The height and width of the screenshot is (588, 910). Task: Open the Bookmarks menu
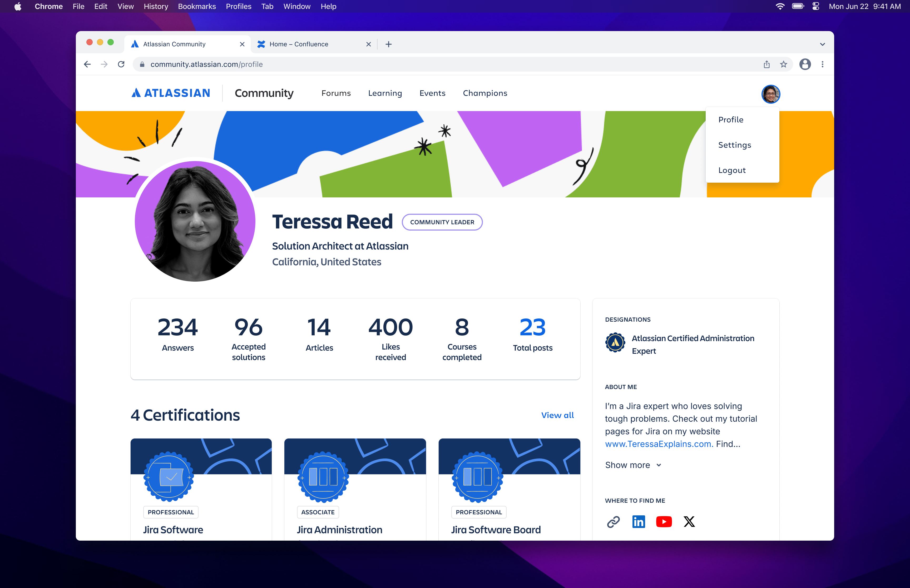pyautogui.click(x=197, y=7)
